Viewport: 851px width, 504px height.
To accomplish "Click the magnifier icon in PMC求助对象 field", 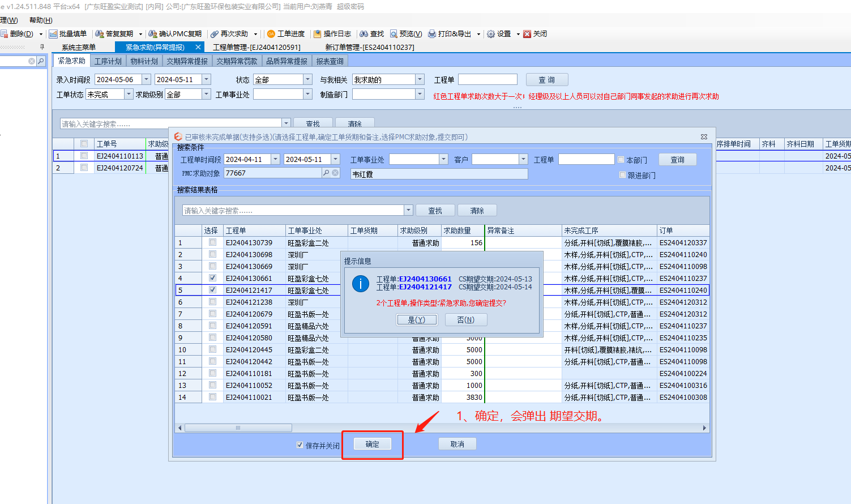I will pyautogui.click(x=326, y=173).
